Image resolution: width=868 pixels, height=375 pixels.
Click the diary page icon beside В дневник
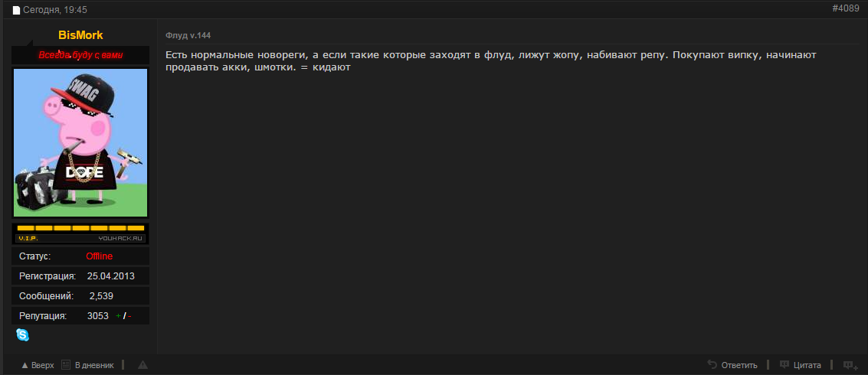coord(66,365)
